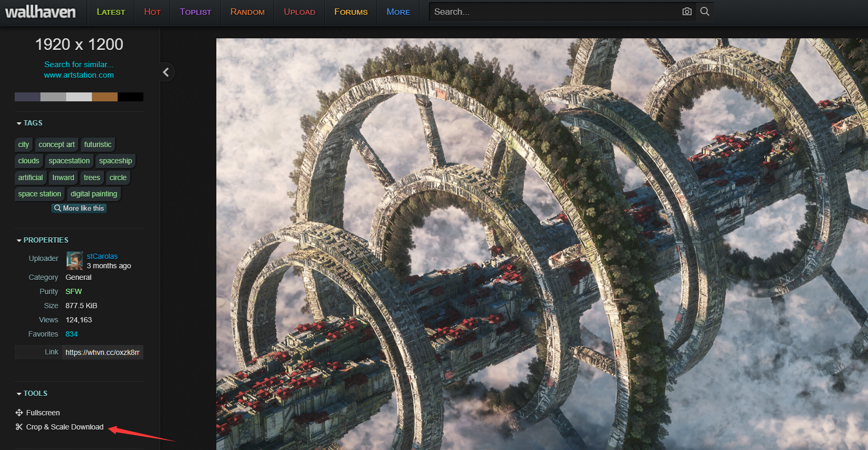Screen dimensions: 868x450
Task: Click the space station tag
Action: point(39,194)
